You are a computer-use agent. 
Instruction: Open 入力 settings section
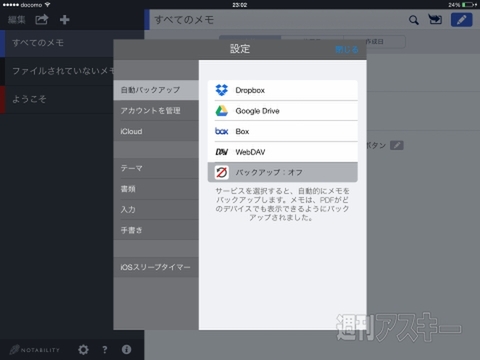pyautogui.click(x=156, y=210)
